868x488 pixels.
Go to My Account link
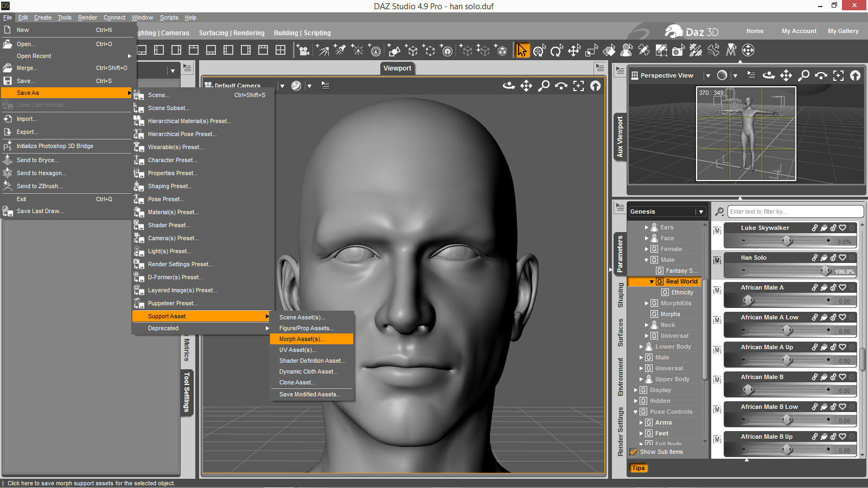point(799,31)
